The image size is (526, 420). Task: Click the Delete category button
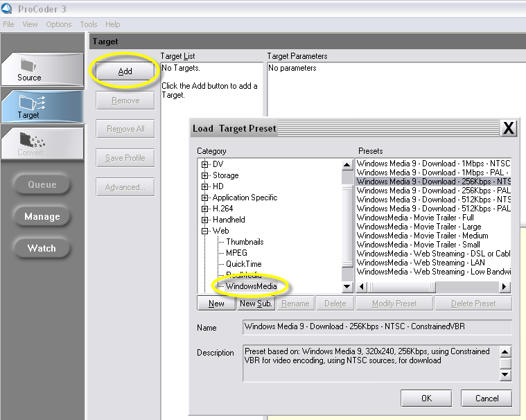(335, 304)
